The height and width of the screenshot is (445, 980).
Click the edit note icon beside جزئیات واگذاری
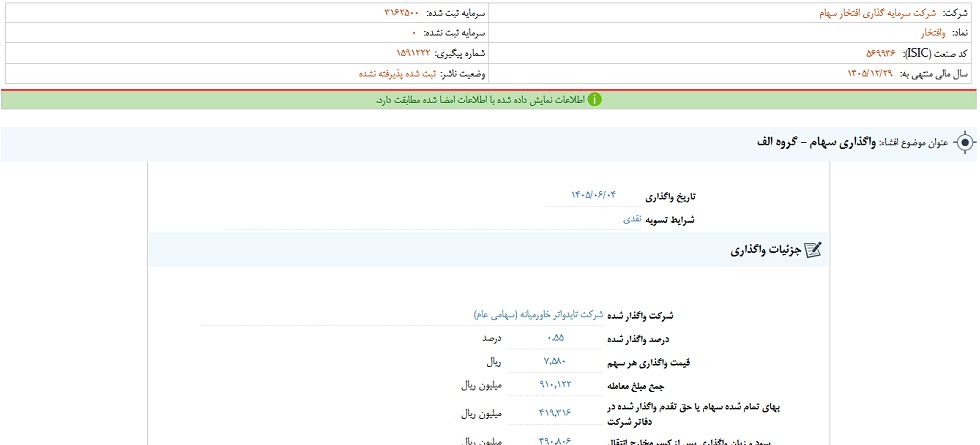[812, 250]
